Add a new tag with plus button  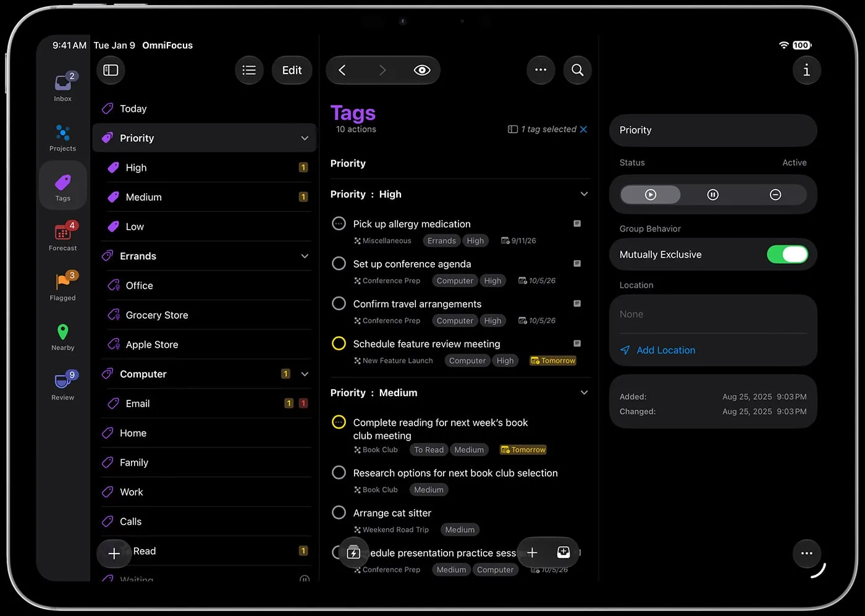pos(114,554)
